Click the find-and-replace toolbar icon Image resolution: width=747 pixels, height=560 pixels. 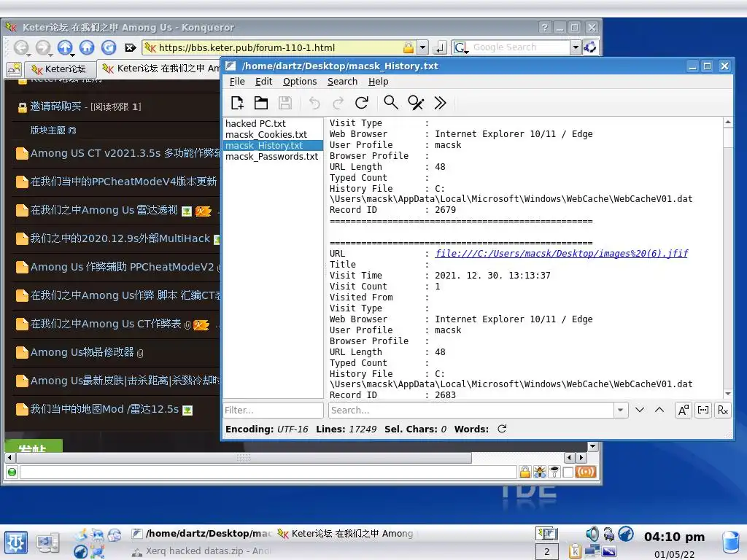click(416, 103)
